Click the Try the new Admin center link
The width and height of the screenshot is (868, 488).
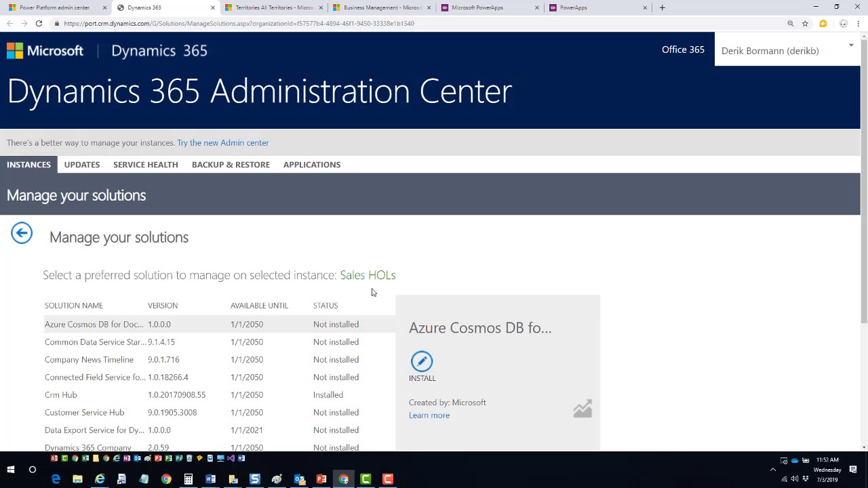pyautogui.click(x=222, y=143)
